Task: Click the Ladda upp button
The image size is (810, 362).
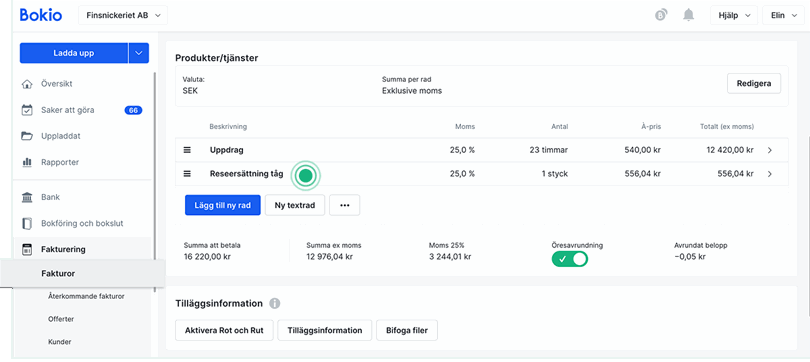Action: 74,53
